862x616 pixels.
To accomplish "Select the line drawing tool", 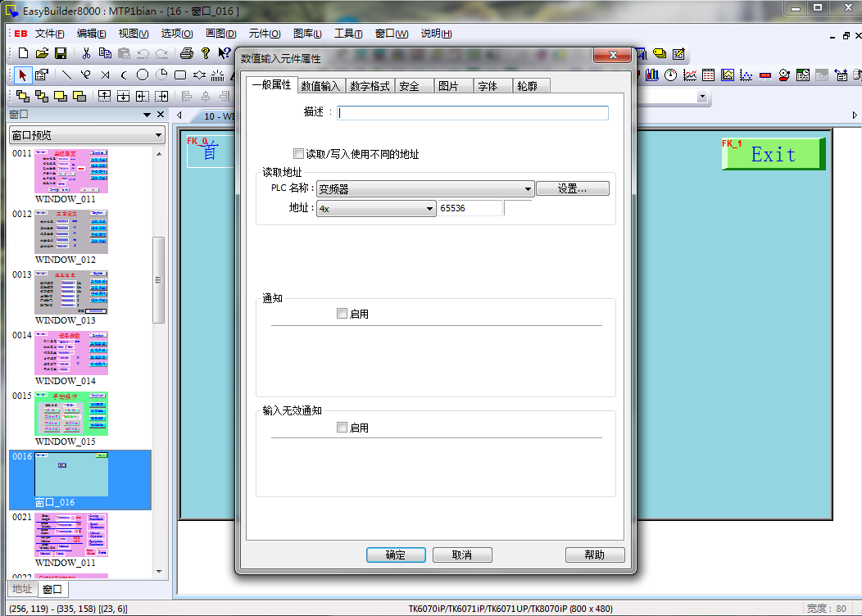I will click(66, 75).
